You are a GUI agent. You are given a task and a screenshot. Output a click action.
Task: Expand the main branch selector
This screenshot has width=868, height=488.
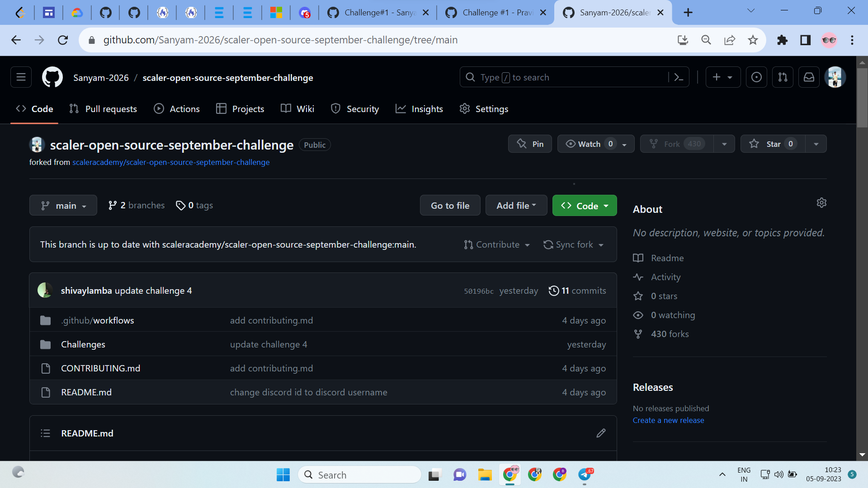point(63,205)
